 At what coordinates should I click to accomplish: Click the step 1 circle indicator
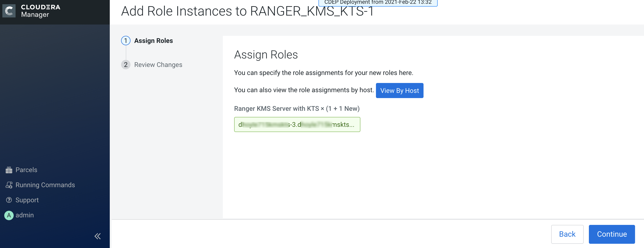pos(126,41)
